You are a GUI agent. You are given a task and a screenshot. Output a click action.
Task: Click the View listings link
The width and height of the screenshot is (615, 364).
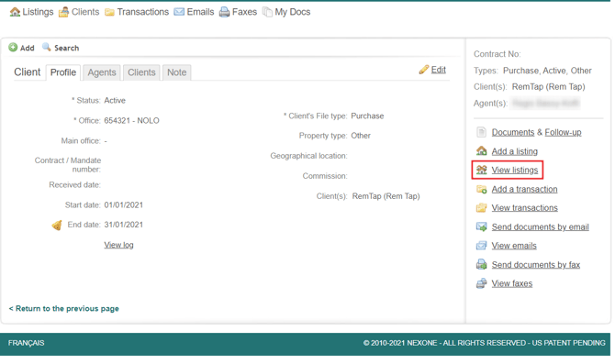pyautogui.click(x=515, y=170)
